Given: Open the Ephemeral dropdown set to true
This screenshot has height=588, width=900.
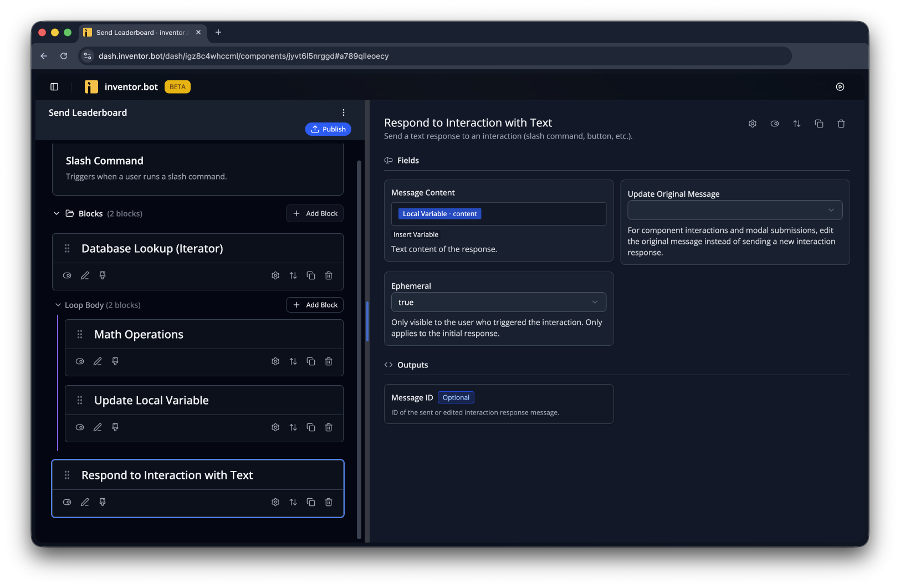Looking at the screenshot, I should click(x=499, y=302).
